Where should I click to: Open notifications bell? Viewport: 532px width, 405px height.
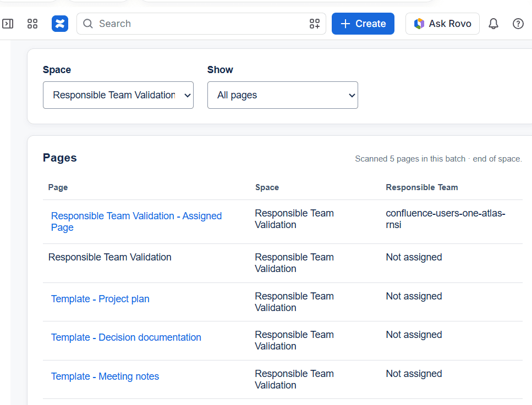click(x=493, y=24)
